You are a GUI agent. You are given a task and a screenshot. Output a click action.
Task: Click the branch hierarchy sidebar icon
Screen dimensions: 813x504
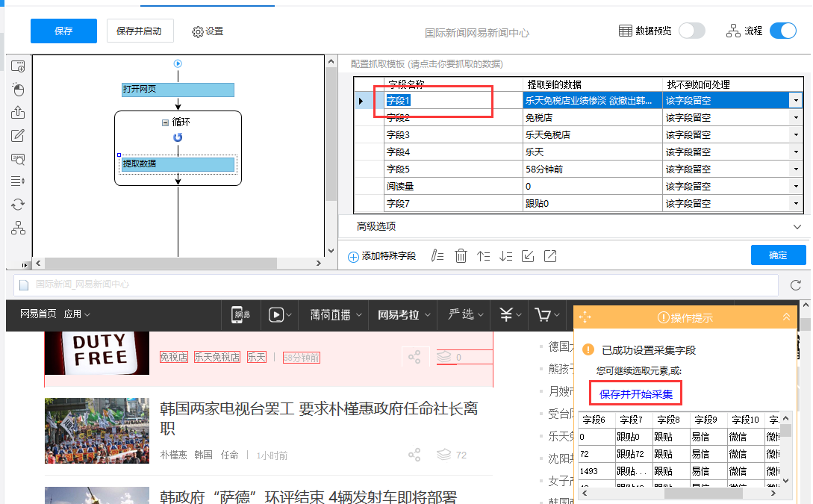[x=18, y=228]
